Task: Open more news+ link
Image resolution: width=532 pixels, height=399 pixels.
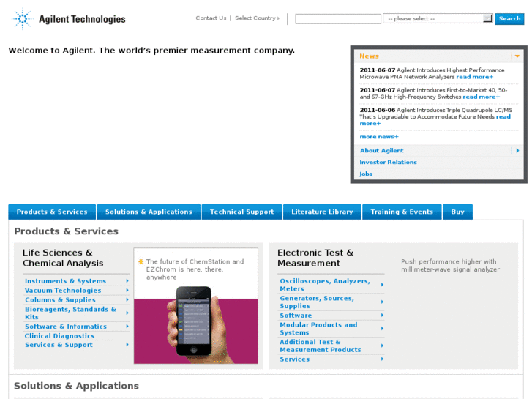Action: click(379, 137)
